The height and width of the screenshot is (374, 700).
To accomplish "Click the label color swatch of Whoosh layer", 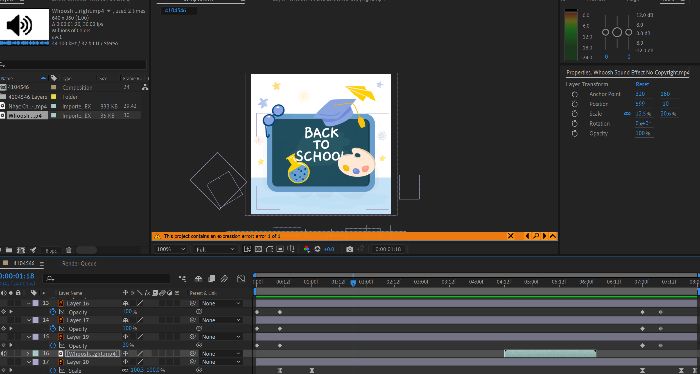I will [36, 353].
